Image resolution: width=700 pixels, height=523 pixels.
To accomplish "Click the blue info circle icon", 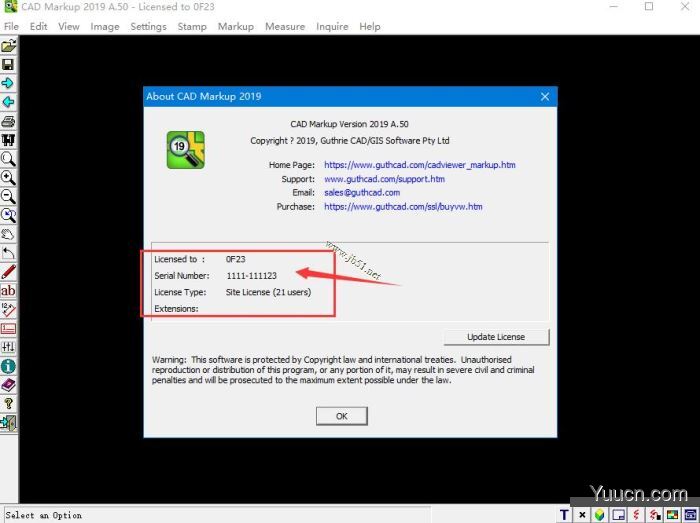I will (8, 366).
